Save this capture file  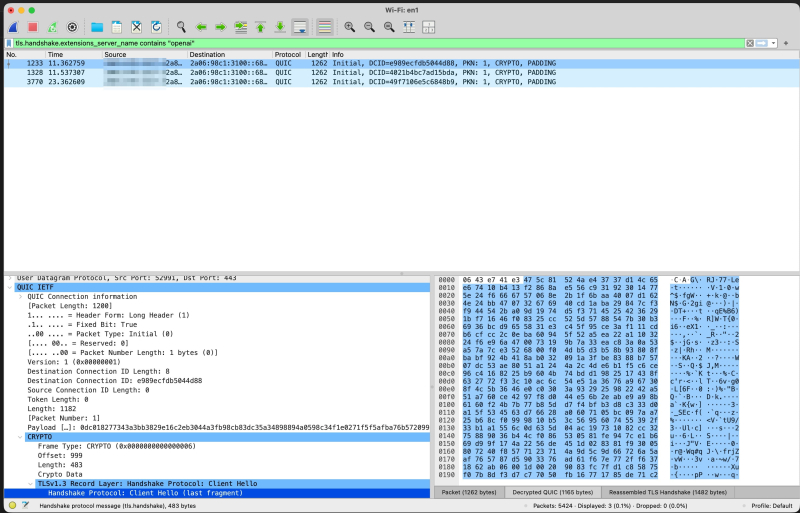coord(116,27)
